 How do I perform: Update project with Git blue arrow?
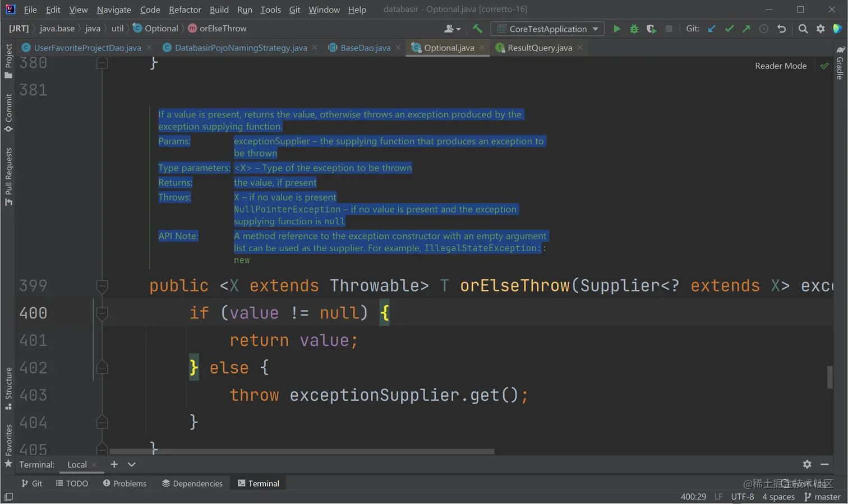tap(711, 29)
